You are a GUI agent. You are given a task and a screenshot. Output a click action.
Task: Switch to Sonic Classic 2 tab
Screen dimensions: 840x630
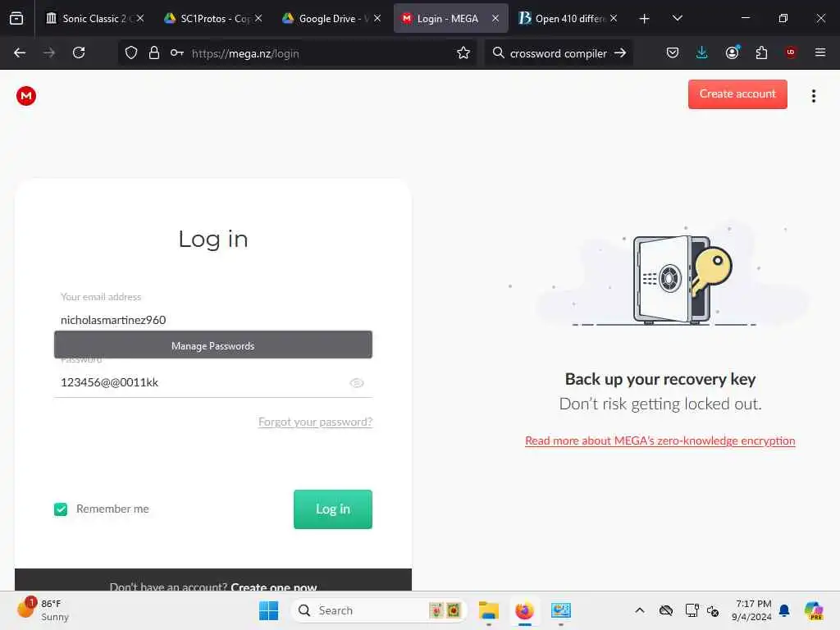pos(94,18)
